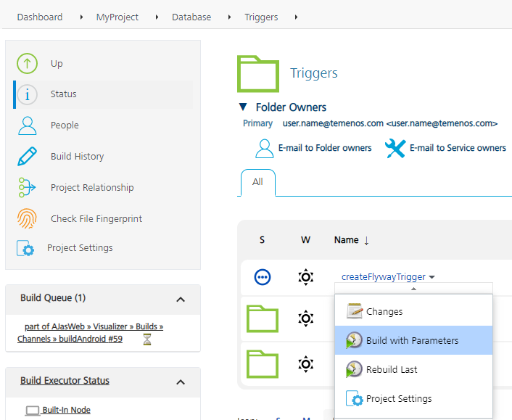Click the Up arrow icon in sidebar

click(27, 64)
